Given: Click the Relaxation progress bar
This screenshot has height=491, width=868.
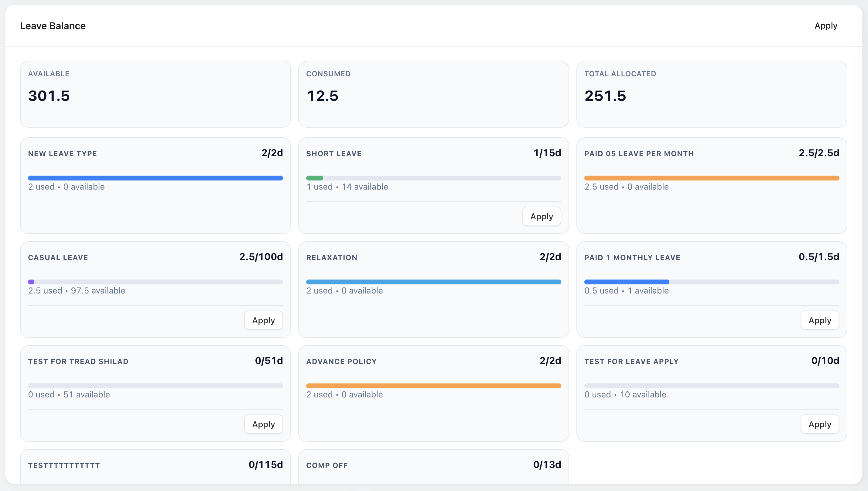Looking at the screenshot, I should tap(433, 282).
